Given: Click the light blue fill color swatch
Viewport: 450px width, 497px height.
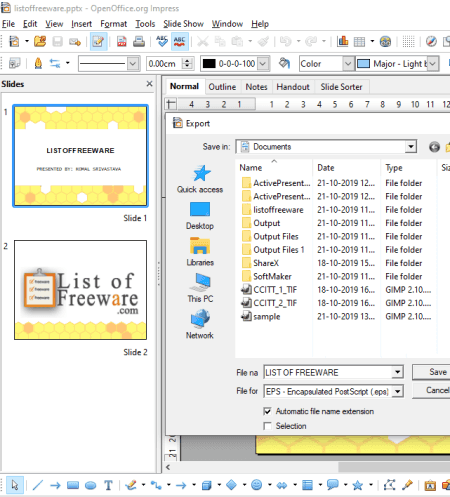Looking at the screenshot, I should click(363, 63).
